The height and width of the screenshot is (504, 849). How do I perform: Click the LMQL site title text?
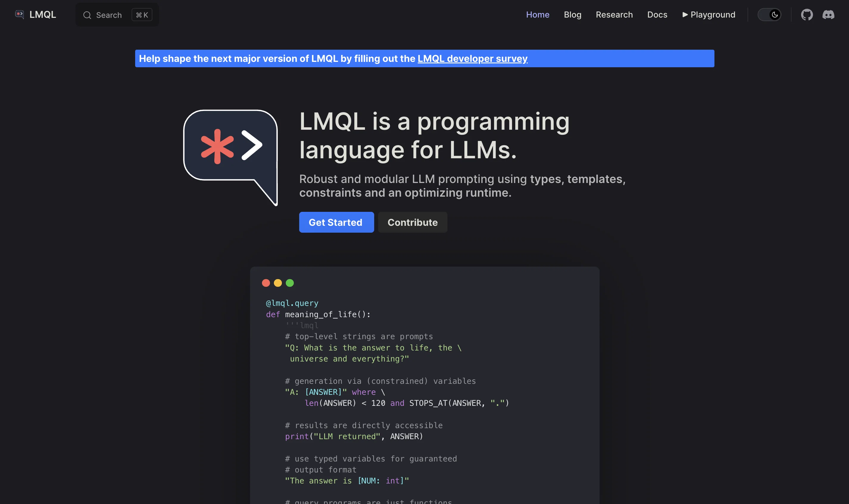pyautogui.click(x=43, y=14)
